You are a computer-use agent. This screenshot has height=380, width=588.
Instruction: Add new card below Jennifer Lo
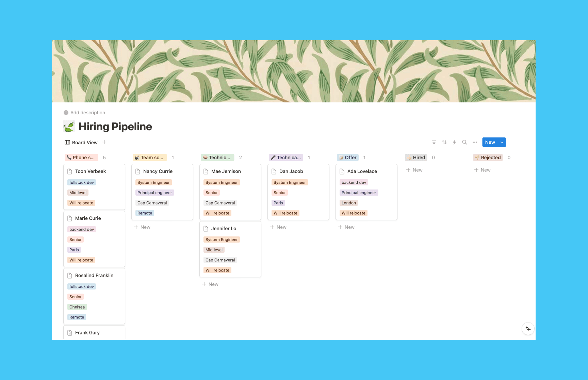[x=210, y=284]
